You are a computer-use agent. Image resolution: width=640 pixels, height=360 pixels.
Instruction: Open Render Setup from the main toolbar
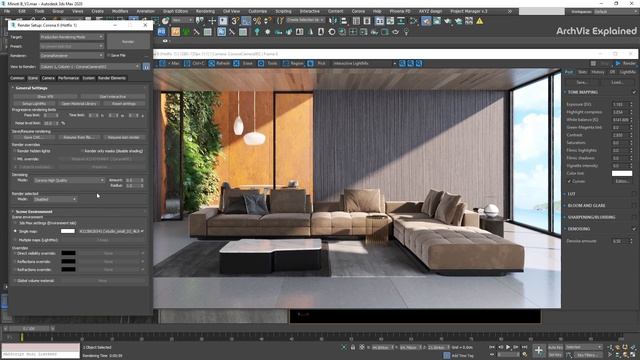(x=426, y=21)
